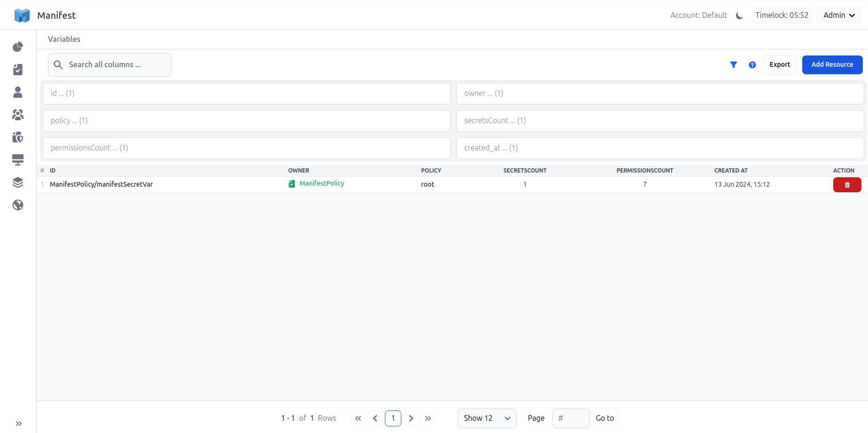Go to the next page
The height and width of the screenshot is (433, 868).
pos(411,418)
